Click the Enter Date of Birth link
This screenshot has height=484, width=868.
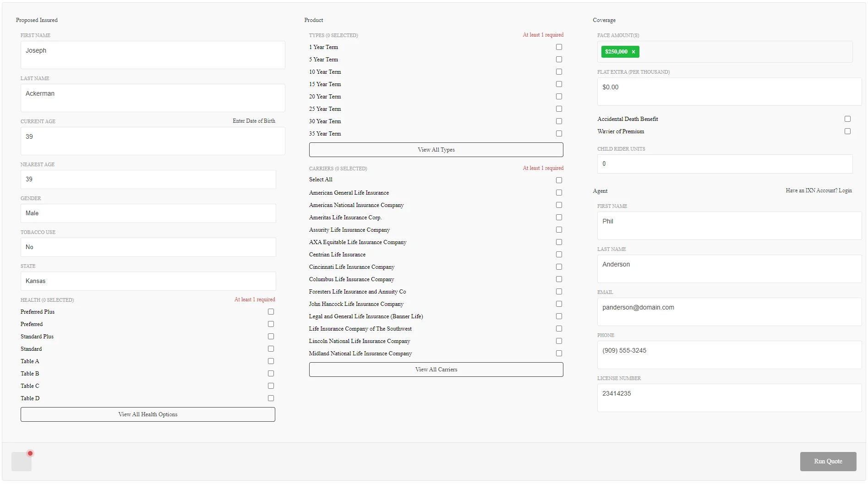pyautogui.click(x=254, y=121)
